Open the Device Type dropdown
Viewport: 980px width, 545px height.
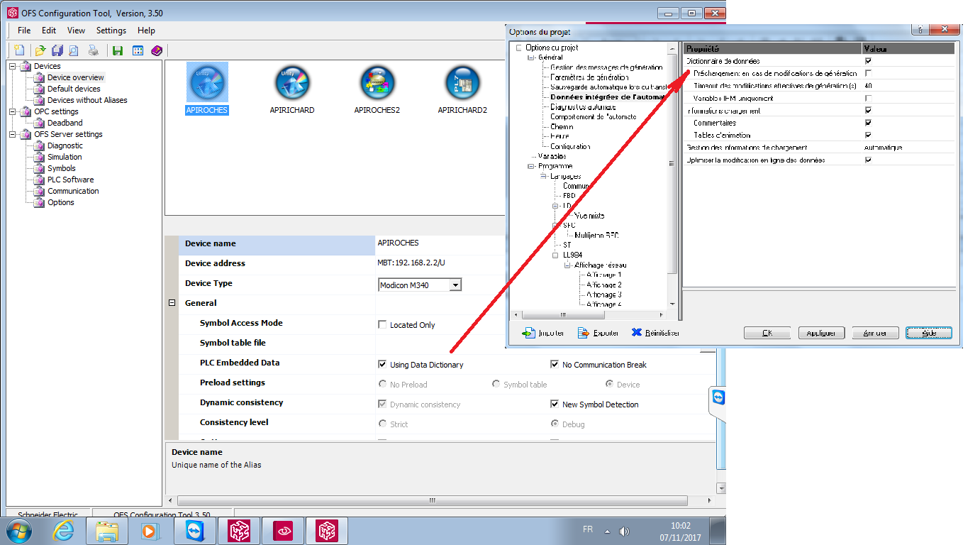point(455,285)
